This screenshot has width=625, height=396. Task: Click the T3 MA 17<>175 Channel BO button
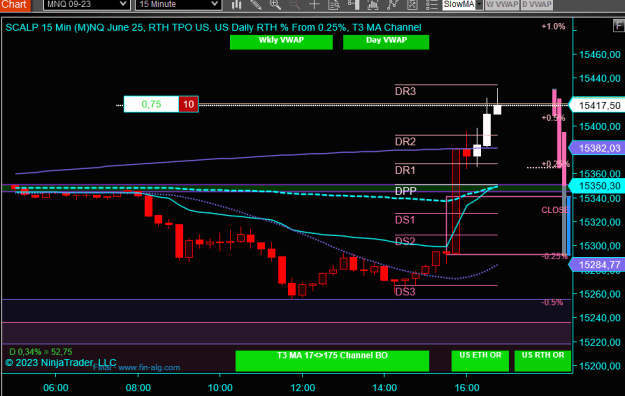click(332, 361)
